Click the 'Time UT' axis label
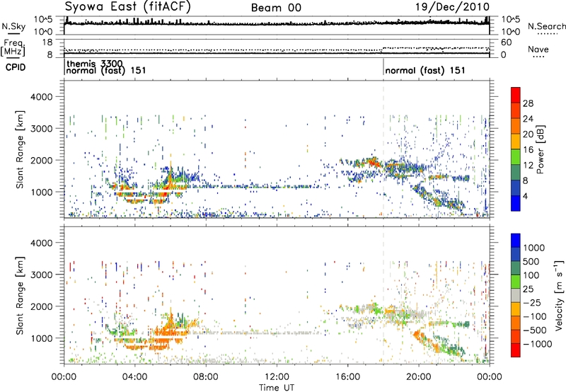566x392 pixels. point(277,388)
